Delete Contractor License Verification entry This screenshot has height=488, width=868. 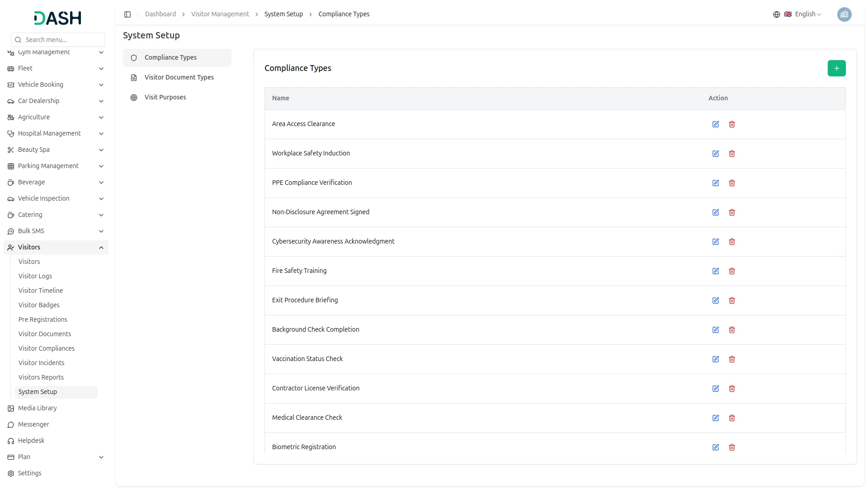(x=732, y=389)
